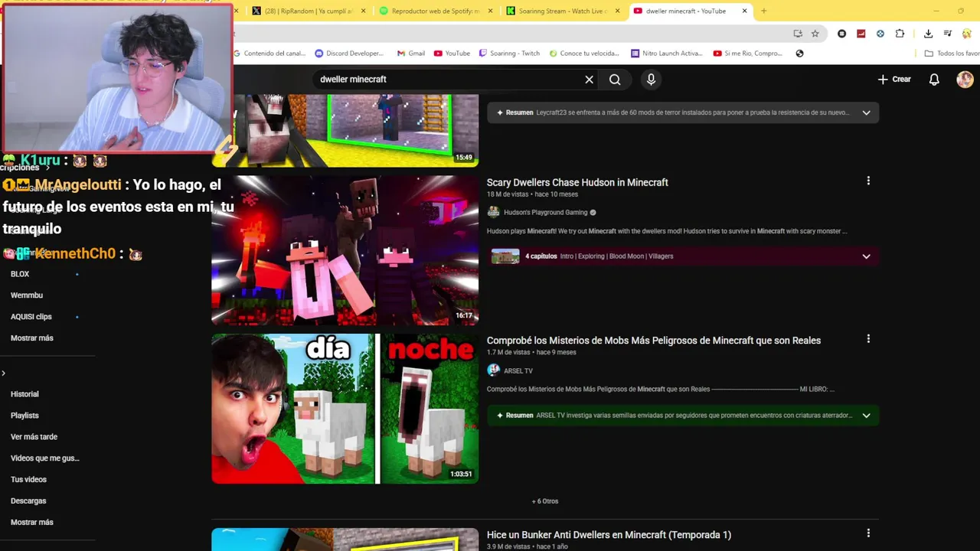Open Scary Dwellers Chase Hudson in Minecraft title
Screen dimensions: 980x551
[x=577, y=182]
